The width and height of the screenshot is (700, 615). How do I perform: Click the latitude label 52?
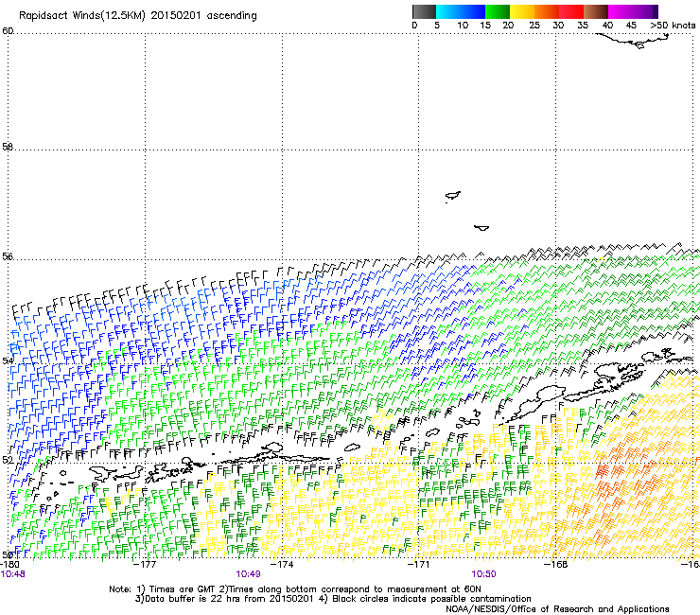(8, 460)
